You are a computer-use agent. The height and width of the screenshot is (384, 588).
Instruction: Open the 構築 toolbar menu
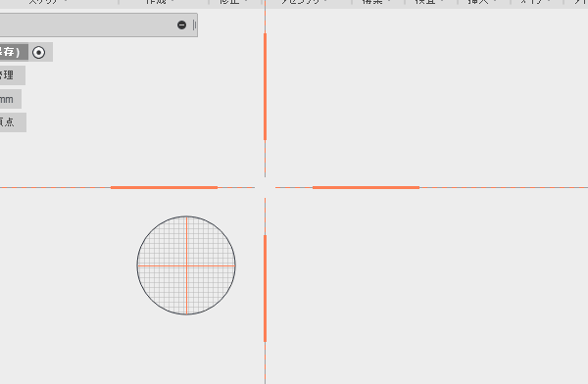[376, 2]
